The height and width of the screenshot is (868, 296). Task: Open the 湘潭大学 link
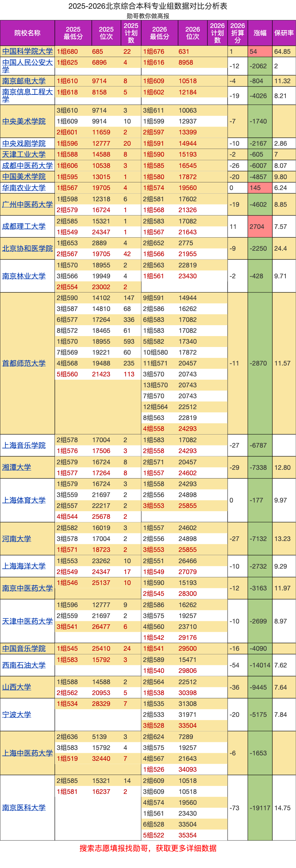point(17,467)
